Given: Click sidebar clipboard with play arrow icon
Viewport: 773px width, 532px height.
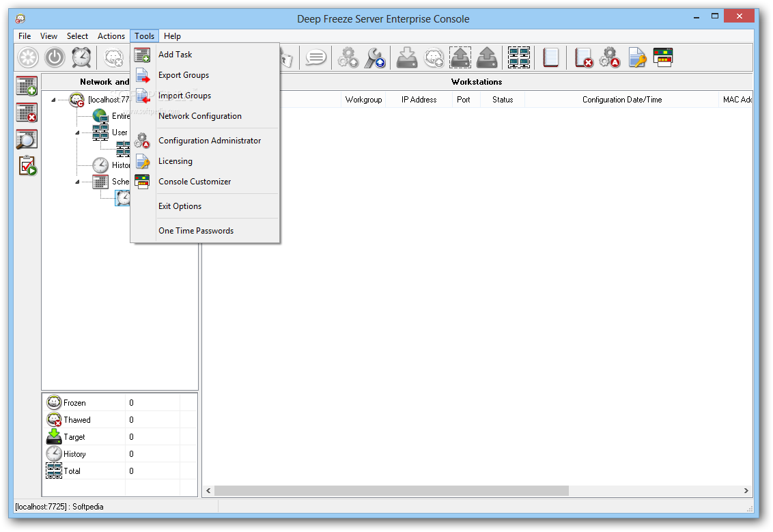Looking at the screenshot, I should point(27,166).
